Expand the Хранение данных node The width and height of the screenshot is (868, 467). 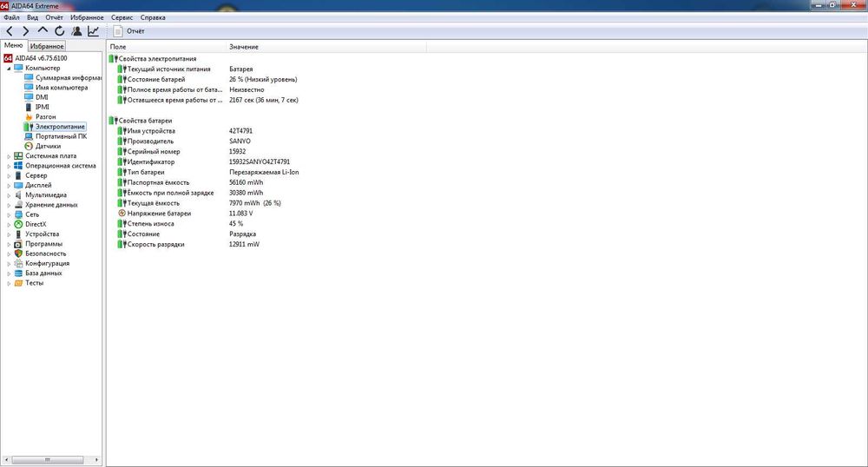point(9,205)
